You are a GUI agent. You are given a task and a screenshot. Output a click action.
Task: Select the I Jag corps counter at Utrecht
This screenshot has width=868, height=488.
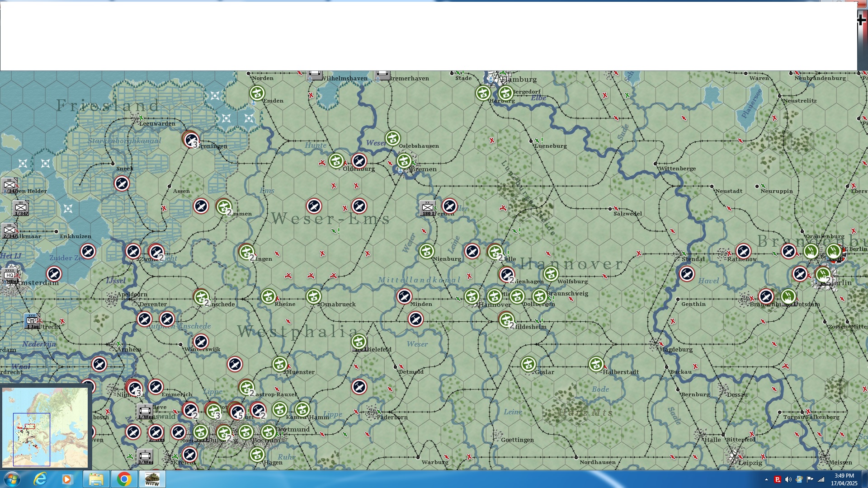pyautogui.click(x=32, y=321)
